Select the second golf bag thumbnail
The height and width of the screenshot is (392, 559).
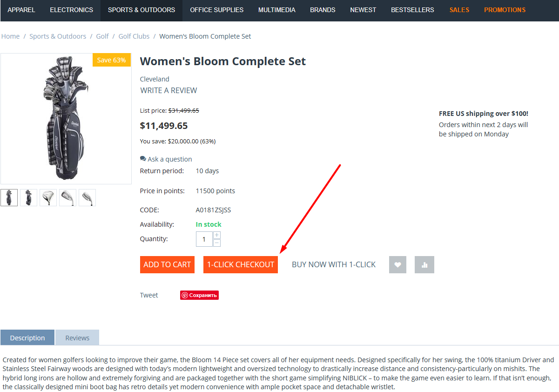point(28,197)
